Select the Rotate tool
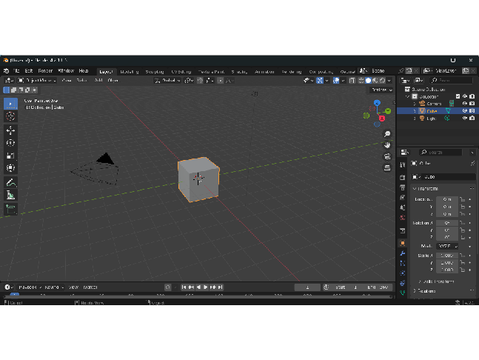 click(11, 143)
